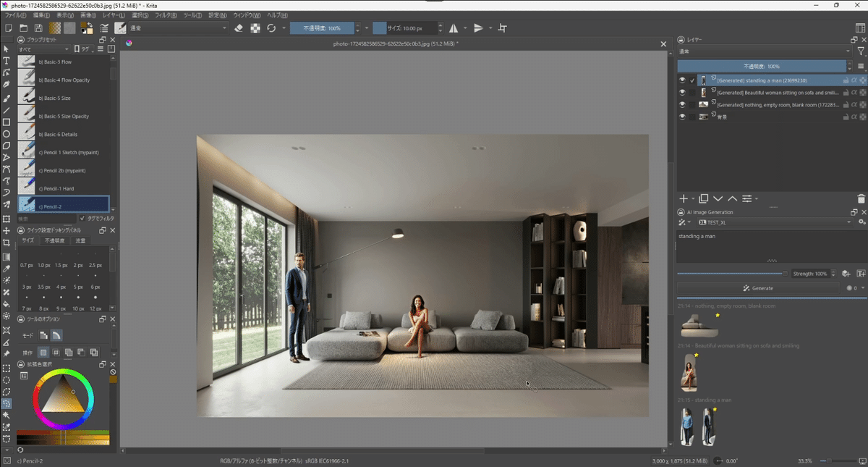The width and height of the screenshot is (868, 467).
Task: Open the gradient editor in the top toolbar
Action: point(56,28)
